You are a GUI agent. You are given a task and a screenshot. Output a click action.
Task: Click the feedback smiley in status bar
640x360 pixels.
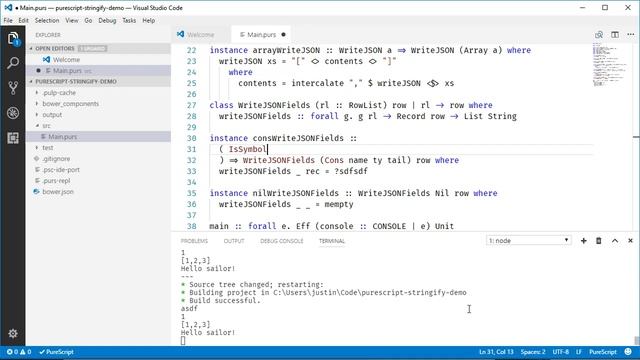(628, 352)
